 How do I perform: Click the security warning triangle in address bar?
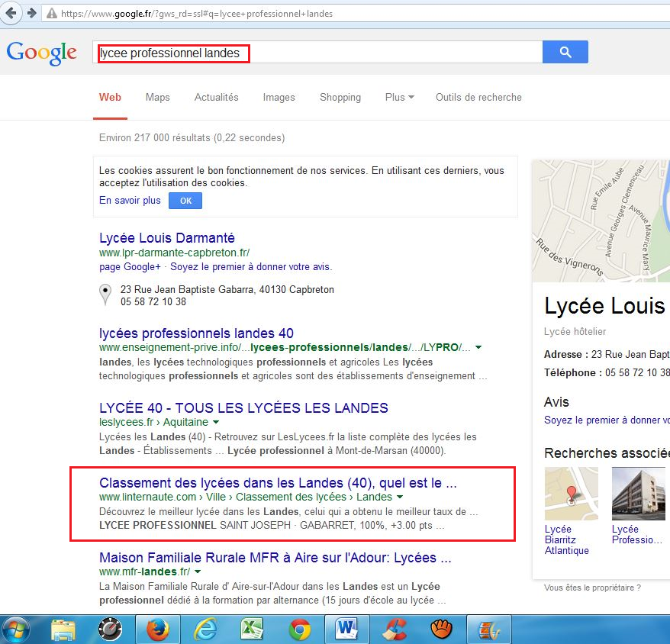tap(52, 14)
